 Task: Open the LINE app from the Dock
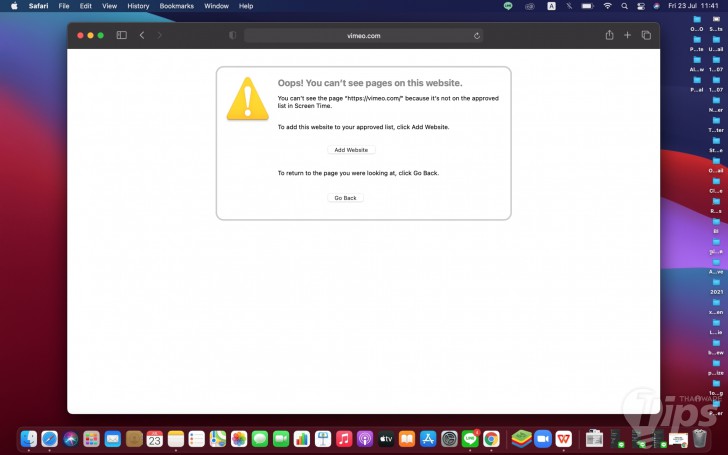point(470,438)
